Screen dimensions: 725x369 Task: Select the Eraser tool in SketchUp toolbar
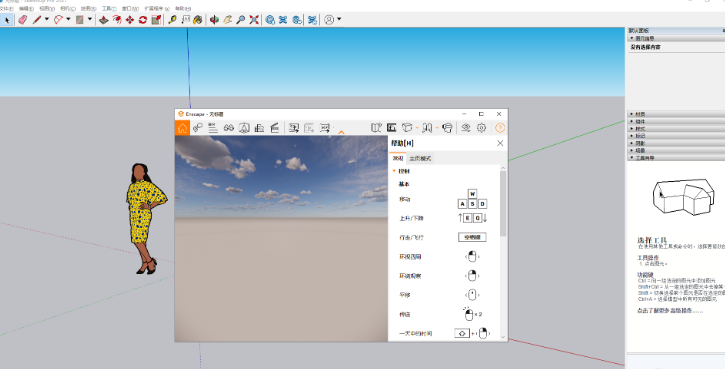pyautogui.click(x=22, y=19)
